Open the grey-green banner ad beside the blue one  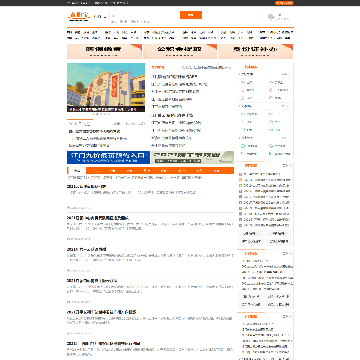193,157
